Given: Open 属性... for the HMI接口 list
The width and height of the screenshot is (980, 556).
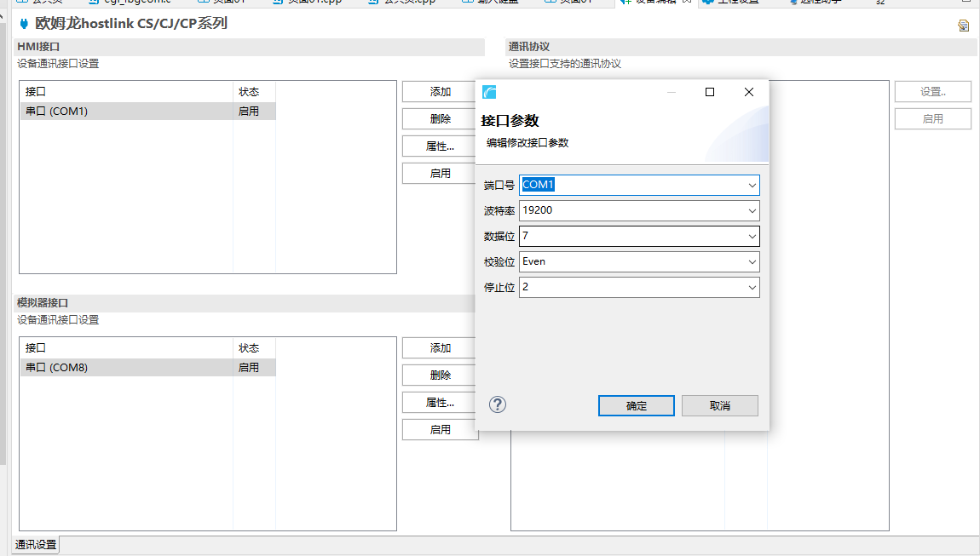Looking at the screenshot, I should [440, 146].
